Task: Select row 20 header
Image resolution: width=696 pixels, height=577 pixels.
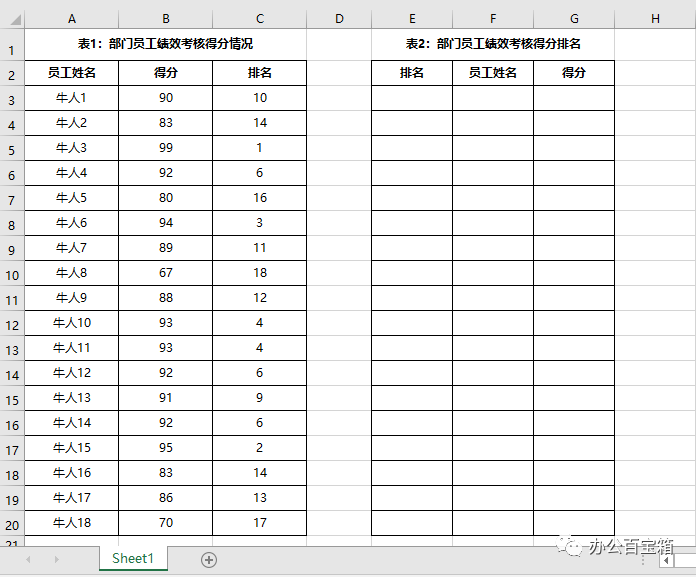Action: coord(12,523)
